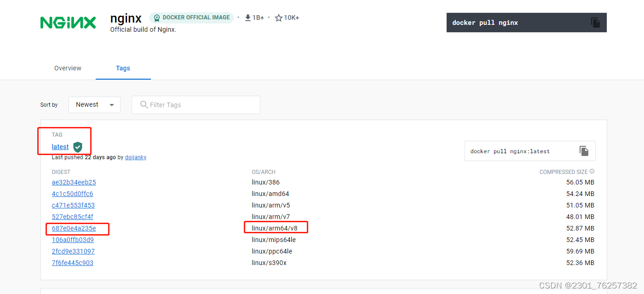Open the Sort by Newest dropdown
Viewport: 644px width, 294px height.
(94, 105)
